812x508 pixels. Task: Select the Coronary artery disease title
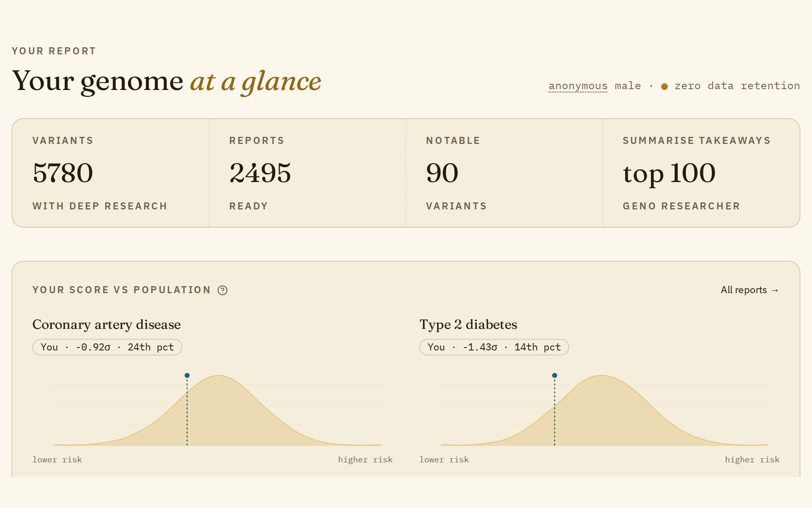(106, 324)
